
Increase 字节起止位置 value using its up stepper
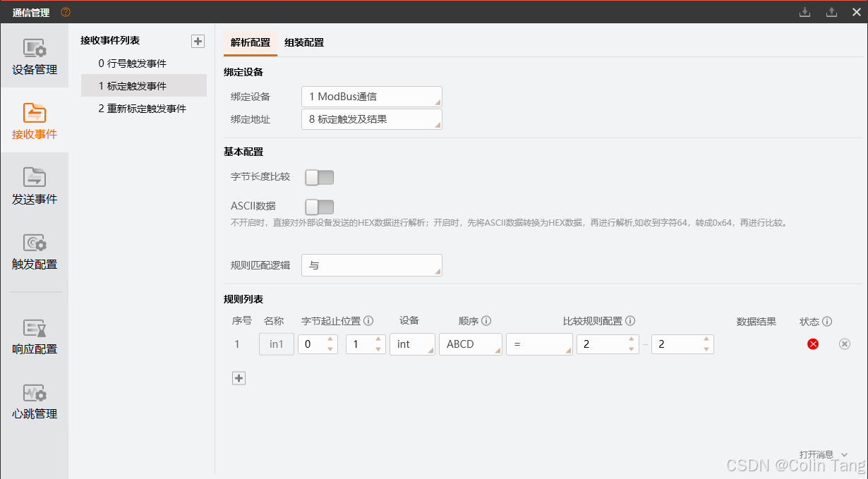tap(330, 340)
